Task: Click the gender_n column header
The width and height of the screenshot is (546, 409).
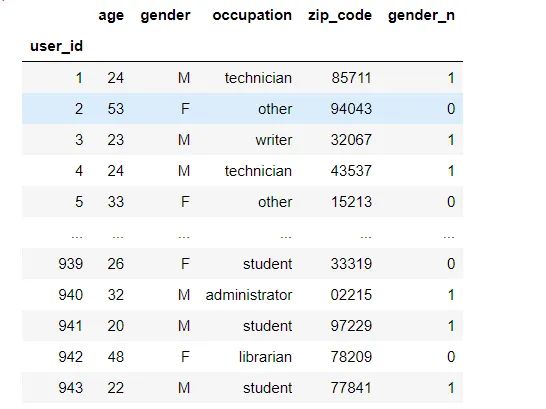Action: (x=421, y=16)
